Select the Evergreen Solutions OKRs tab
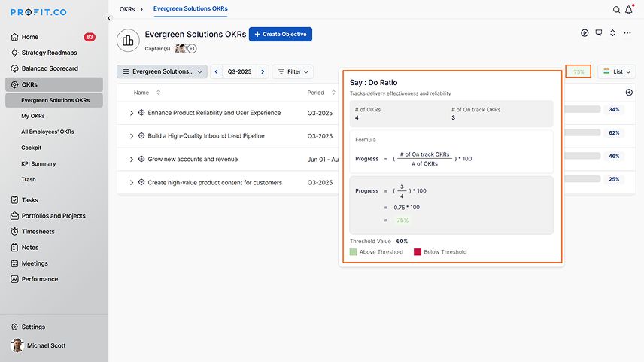Image resolution: width=644 pixels, height=362 pixels. coord(190,8)
